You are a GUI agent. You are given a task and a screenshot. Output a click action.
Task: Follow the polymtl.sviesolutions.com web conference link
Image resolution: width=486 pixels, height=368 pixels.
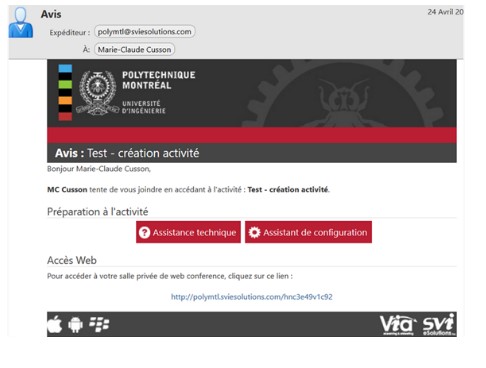click(x=252, y=297)
